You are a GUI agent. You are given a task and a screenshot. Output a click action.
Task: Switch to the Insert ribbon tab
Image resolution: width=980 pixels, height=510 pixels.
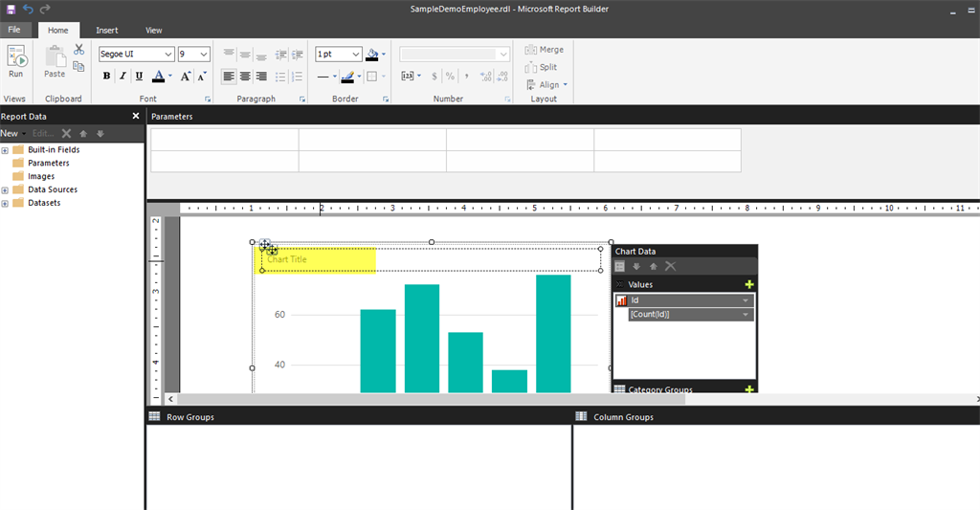pyautogui.click(x=107, y=30)
